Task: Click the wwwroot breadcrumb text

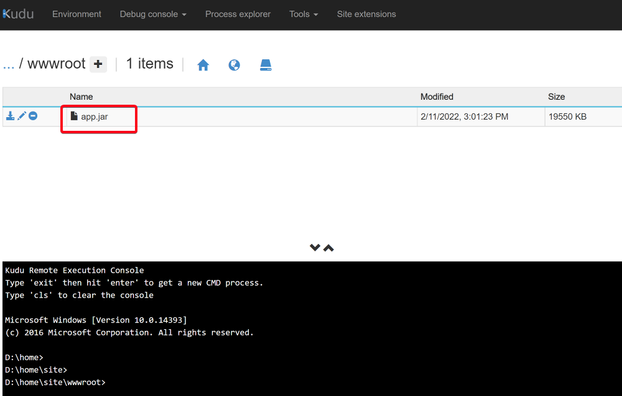Action: [x=56, y=64]
